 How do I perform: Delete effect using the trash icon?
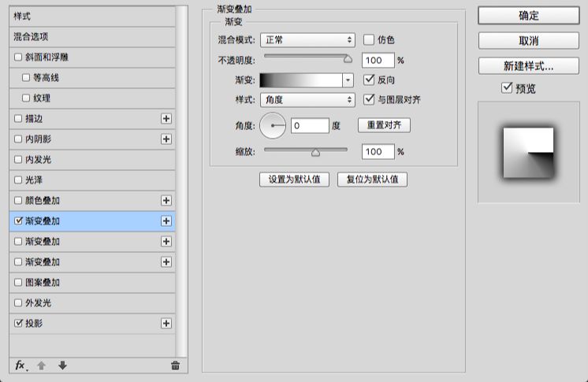pos(175,365)
